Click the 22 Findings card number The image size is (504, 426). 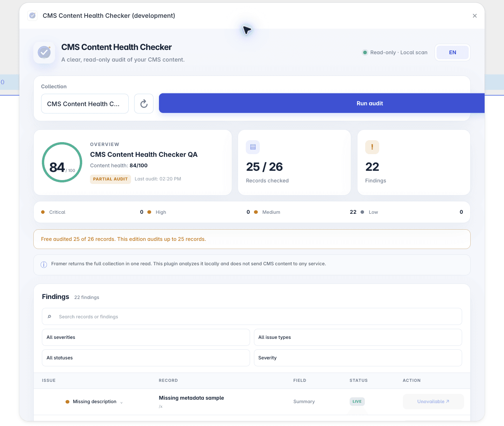(x=372, y=167)
